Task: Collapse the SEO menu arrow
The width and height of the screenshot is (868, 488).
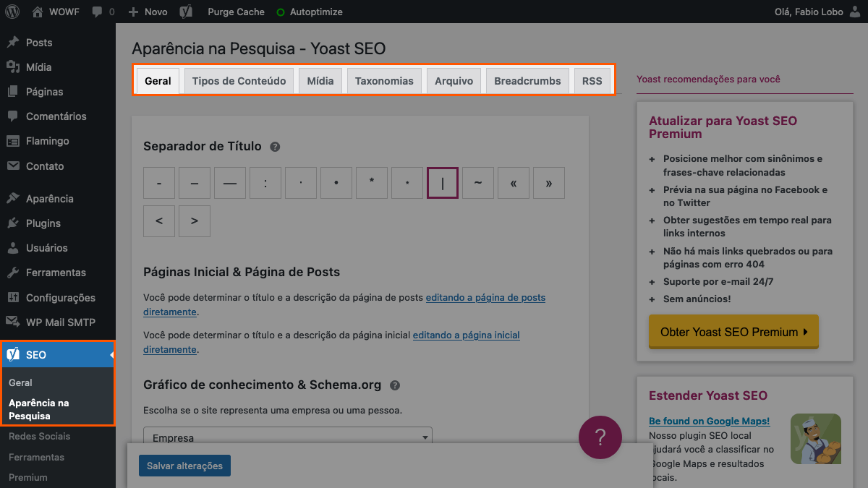Action: (111, 355)
